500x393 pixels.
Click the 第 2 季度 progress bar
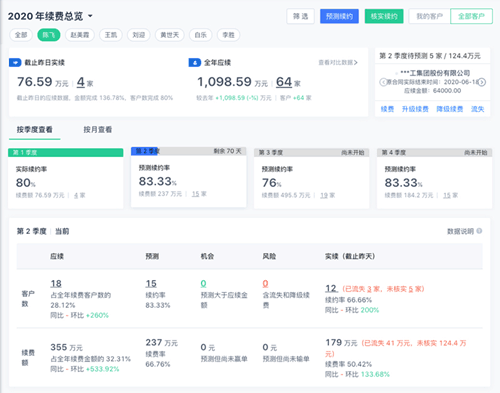[189, 151]
